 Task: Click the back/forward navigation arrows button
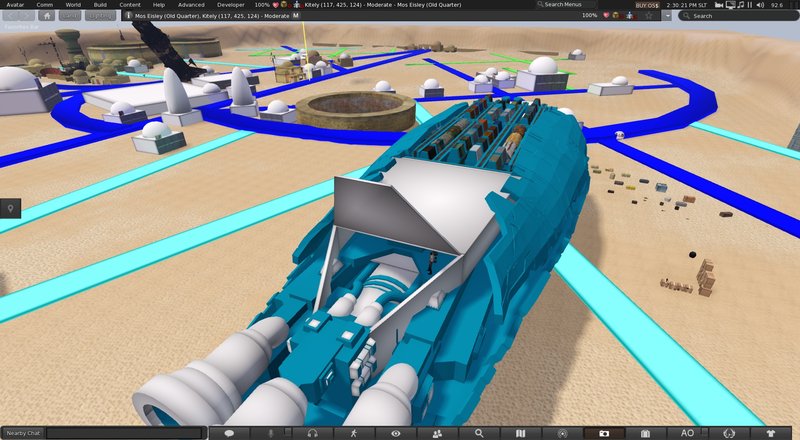pyautogui.click(x=19, y=16)
